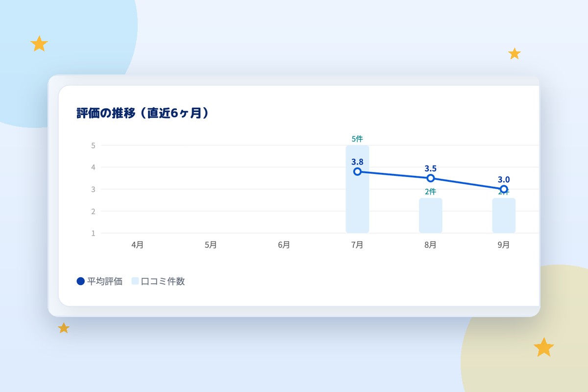This screenshot has height=392, width=588.
Task: Select the 9月 review count bar
Action: [x=504, y=216]
